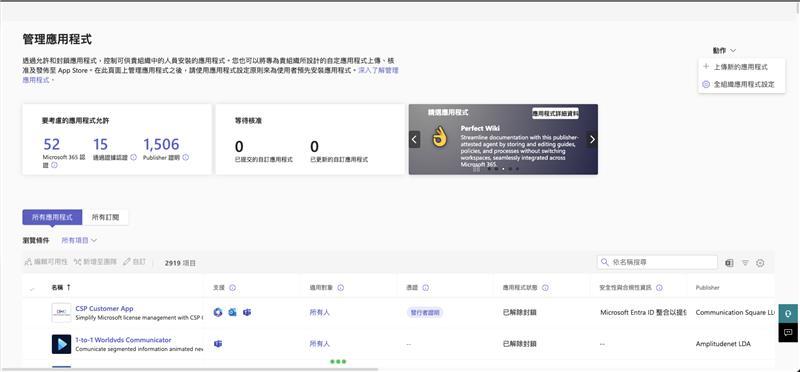Open the filter funnel icon
Screen dimensions: 800x372
pos(745,263)
